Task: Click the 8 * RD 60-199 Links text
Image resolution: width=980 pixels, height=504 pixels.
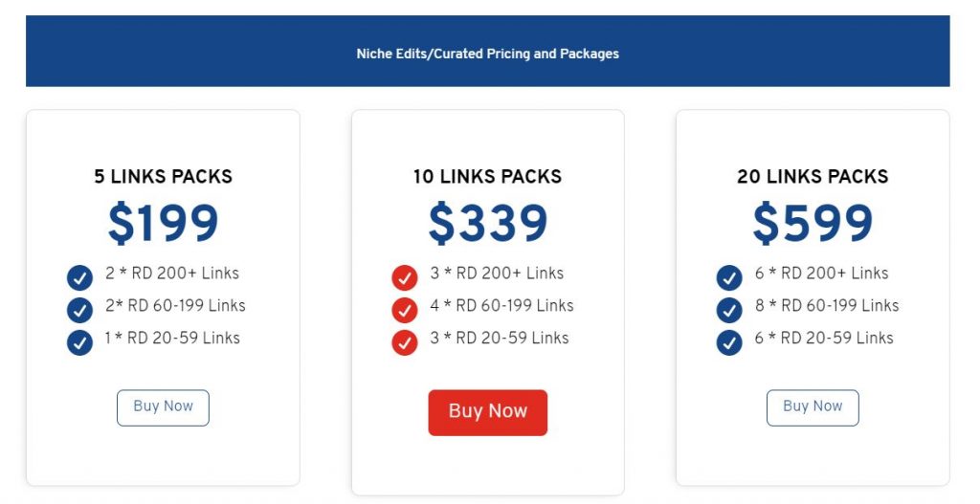Action: [826, 305]
